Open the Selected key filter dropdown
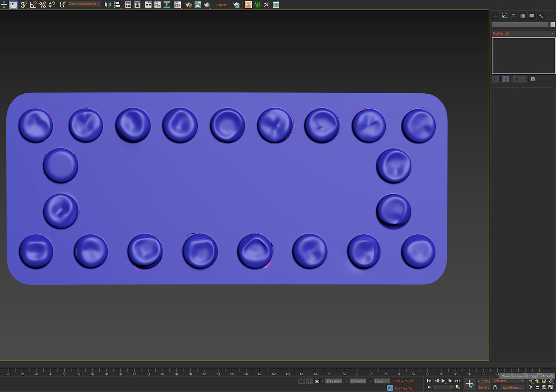This screenshot has width=556, height=392. point(508,381)
